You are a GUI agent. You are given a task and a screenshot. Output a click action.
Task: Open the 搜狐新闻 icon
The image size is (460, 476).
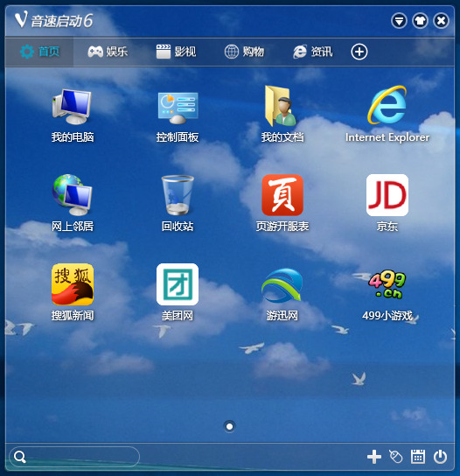73,284
